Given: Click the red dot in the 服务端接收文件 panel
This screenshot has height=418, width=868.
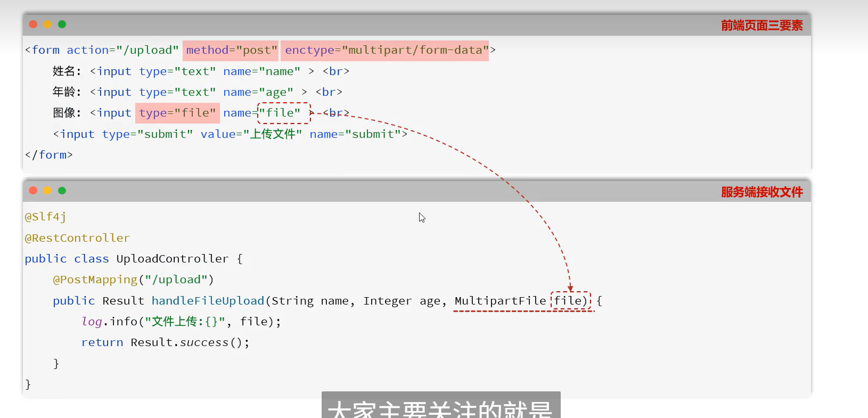Looking at the screenshot, I should pyautogui.click(x=33, y=191).
